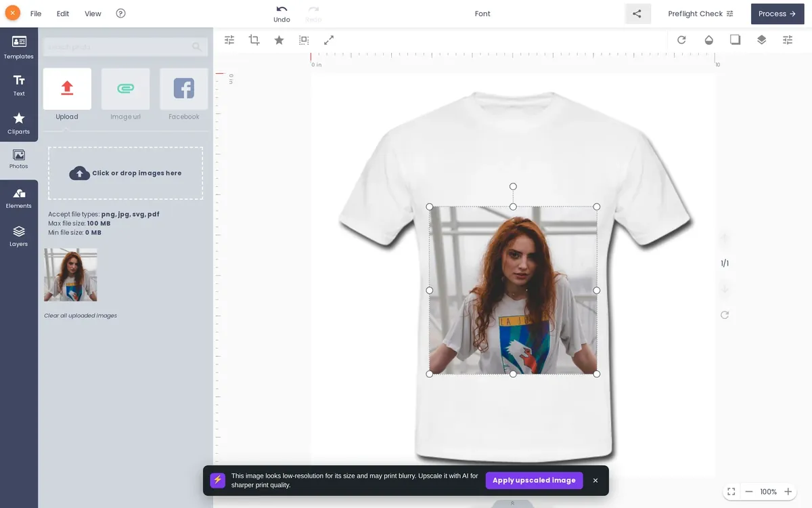Open the View menu
This screenshot has width=812, height=508.
(x=93, y=14)
